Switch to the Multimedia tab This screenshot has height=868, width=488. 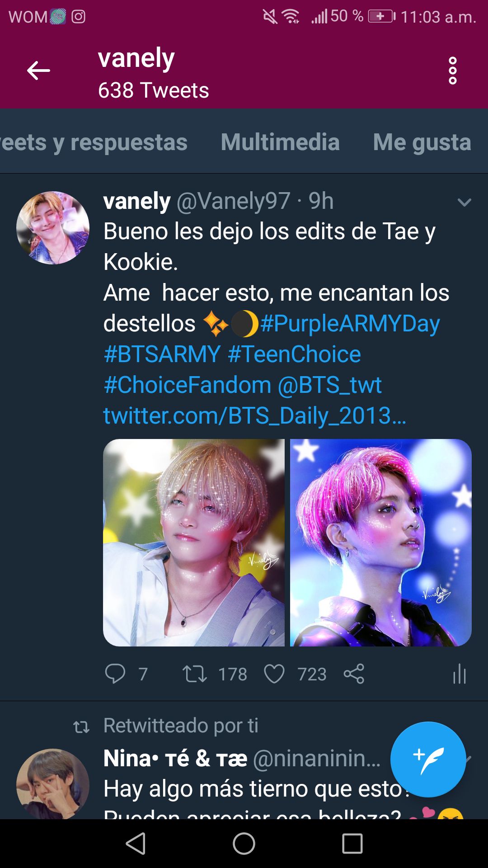tap(280, 142)
